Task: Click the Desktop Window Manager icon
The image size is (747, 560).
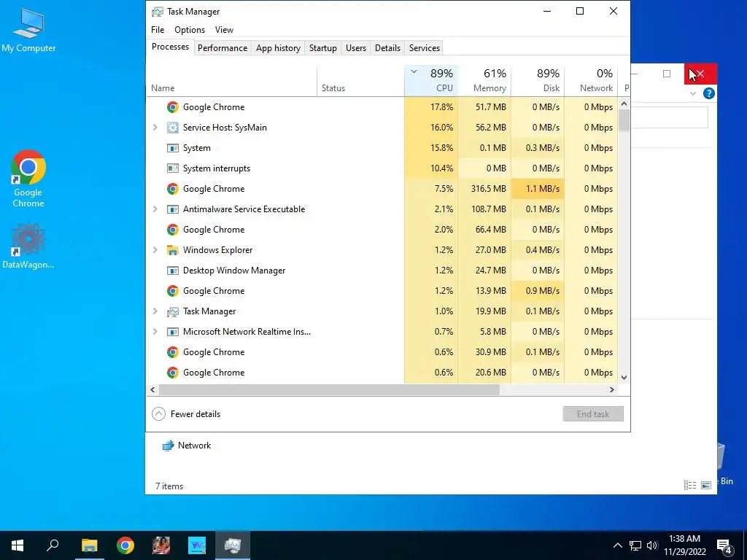Action: coord(172,271)
